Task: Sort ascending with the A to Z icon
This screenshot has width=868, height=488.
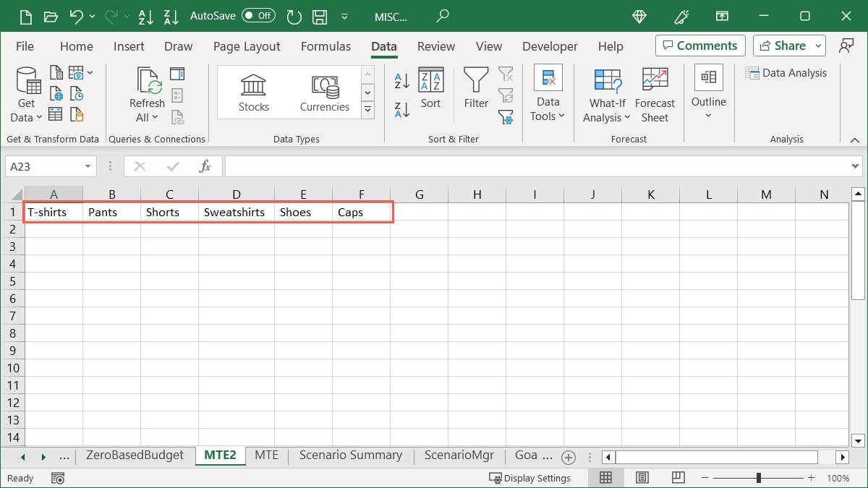Action: pos(401,80)
